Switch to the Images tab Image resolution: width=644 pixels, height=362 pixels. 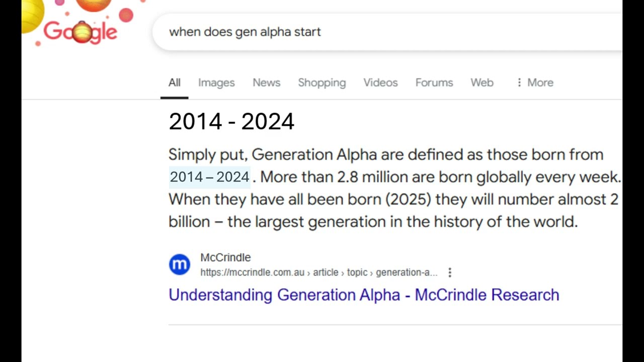pos(216,82)
